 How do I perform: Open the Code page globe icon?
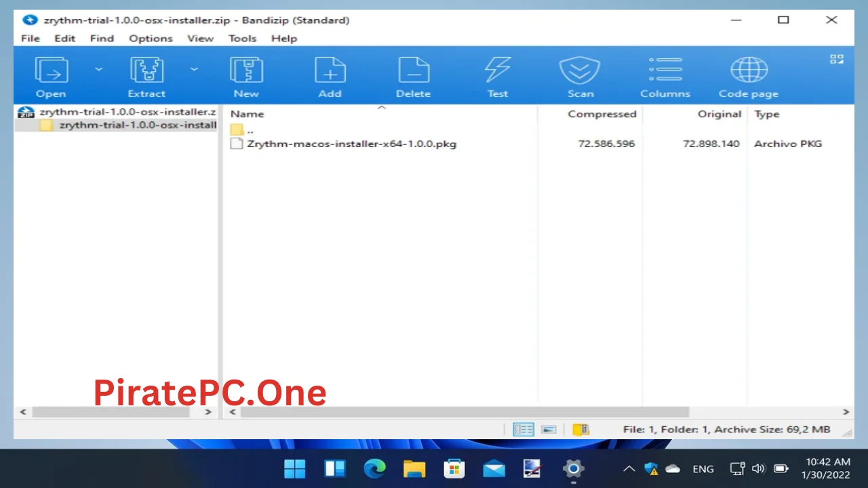pos(749,70)
